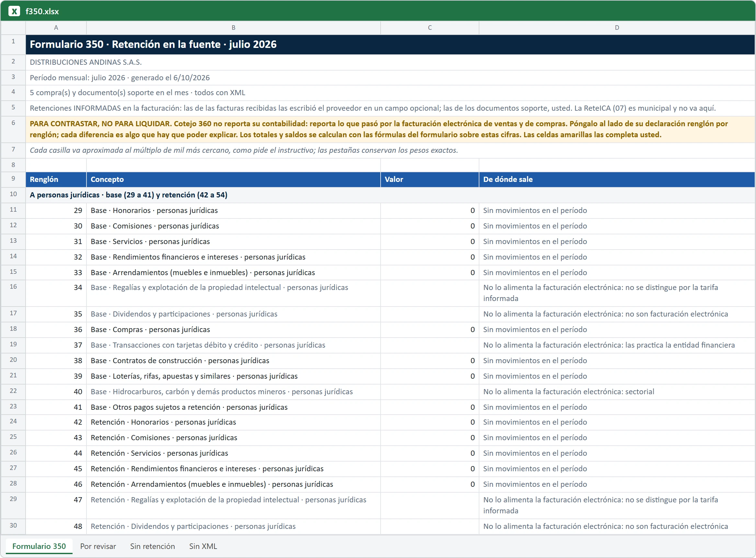Click Base · Regalías y explotación cell

click(234, 293)
